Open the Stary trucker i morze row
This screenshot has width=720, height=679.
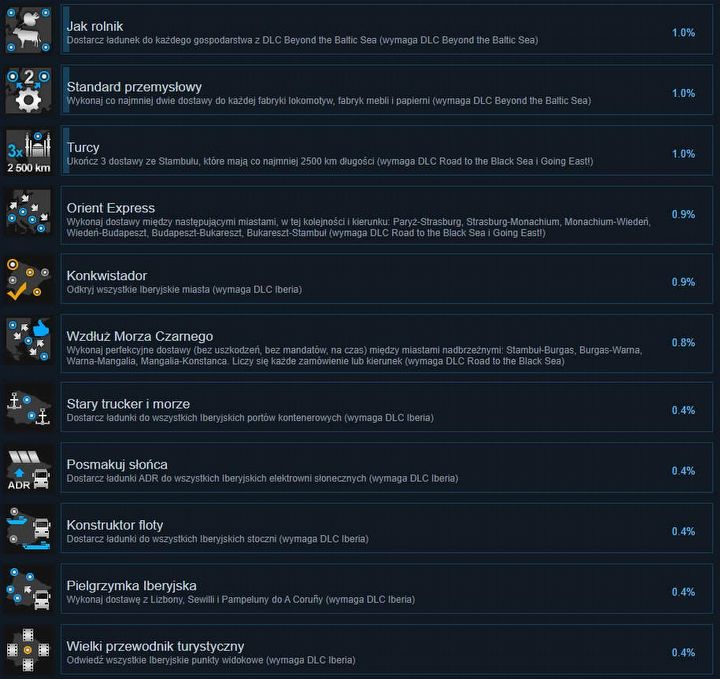[387, 407]
